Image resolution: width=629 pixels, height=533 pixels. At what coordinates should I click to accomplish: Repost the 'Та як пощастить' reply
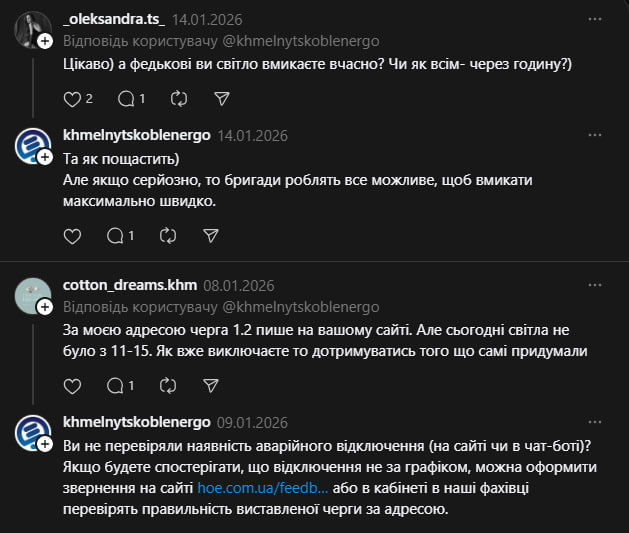pos(168,236)
